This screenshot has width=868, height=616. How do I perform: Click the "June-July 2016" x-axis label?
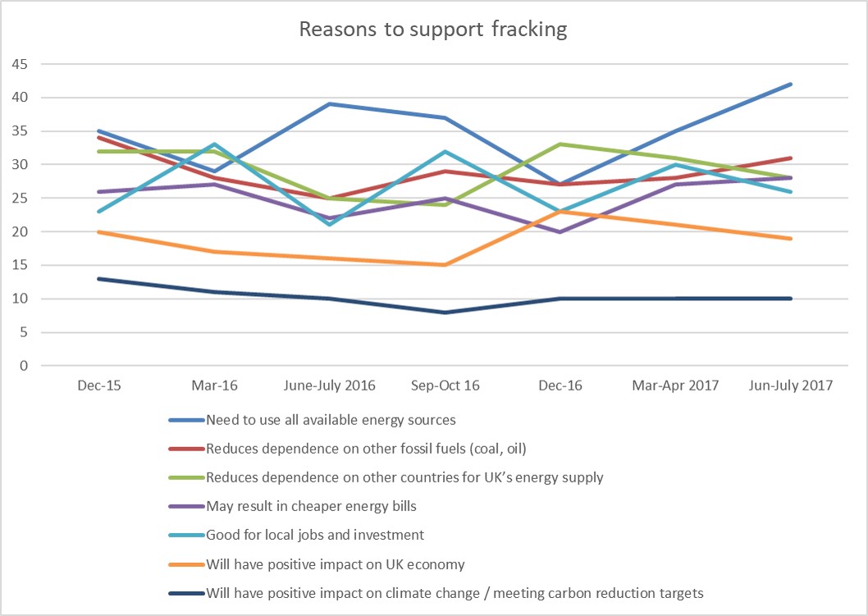(x=330, y=386)
